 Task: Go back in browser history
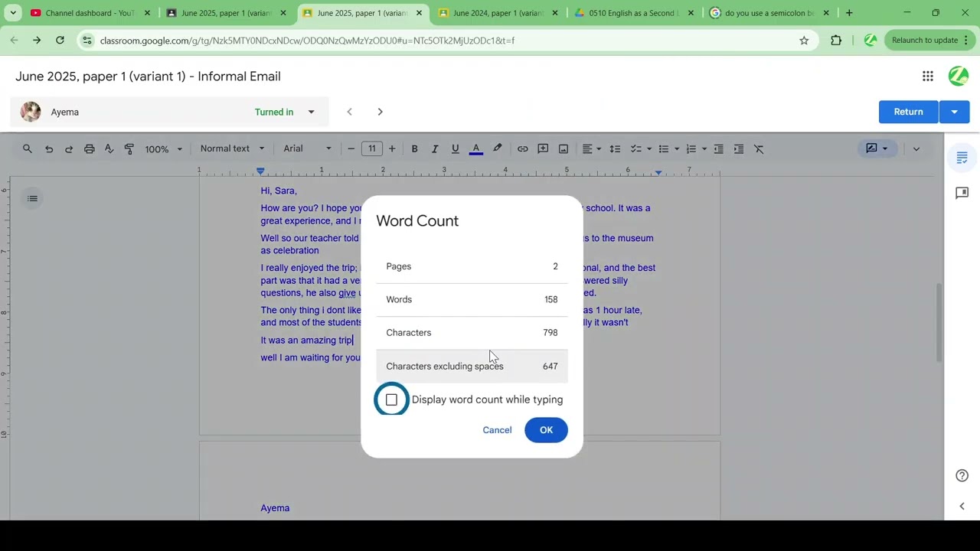[x=14, y=41]
